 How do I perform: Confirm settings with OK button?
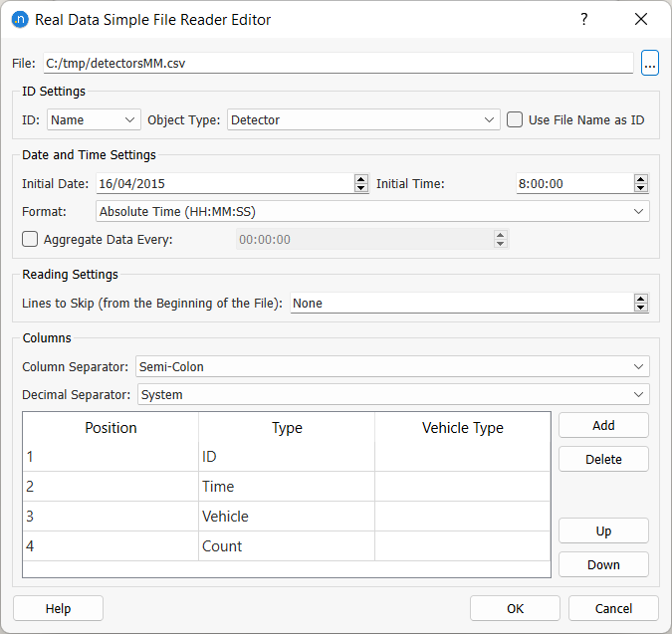point(515,608)
